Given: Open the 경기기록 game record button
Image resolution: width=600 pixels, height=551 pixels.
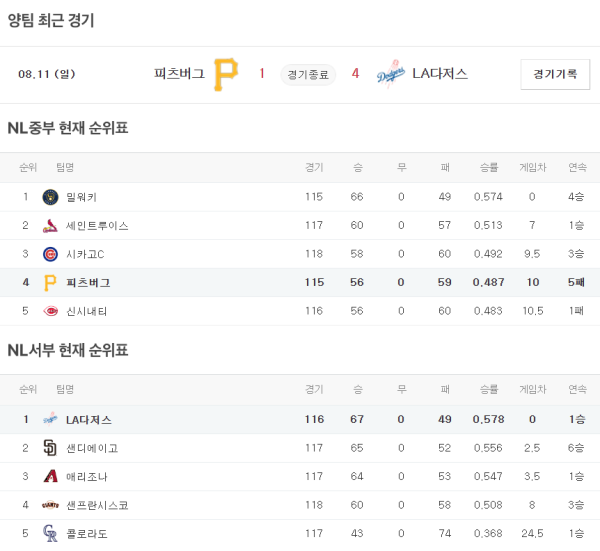Looking at the screenshot, I should tap(555, 74).
